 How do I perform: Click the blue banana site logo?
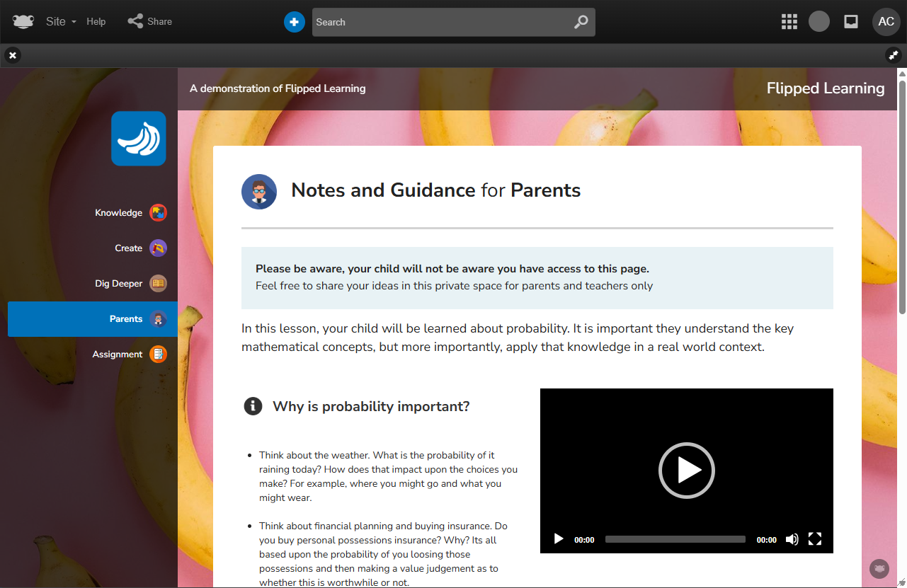139,139
